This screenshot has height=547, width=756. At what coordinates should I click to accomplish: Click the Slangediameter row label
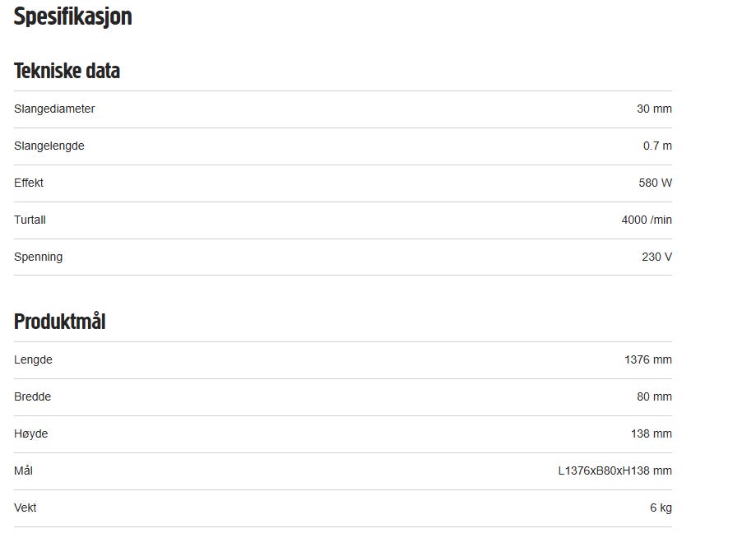(x=54, y=109)
